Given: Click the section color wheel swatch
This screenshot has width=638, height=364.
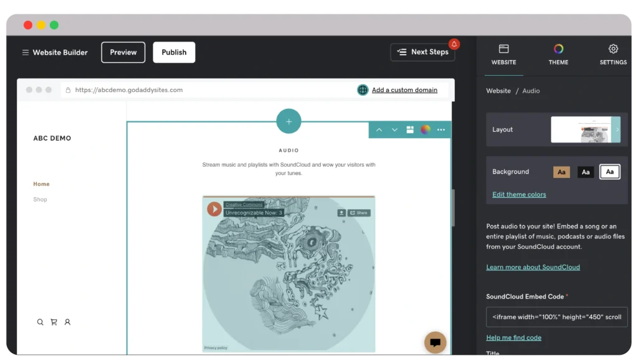Looking at the screenshot, I should tap(426, 130).
